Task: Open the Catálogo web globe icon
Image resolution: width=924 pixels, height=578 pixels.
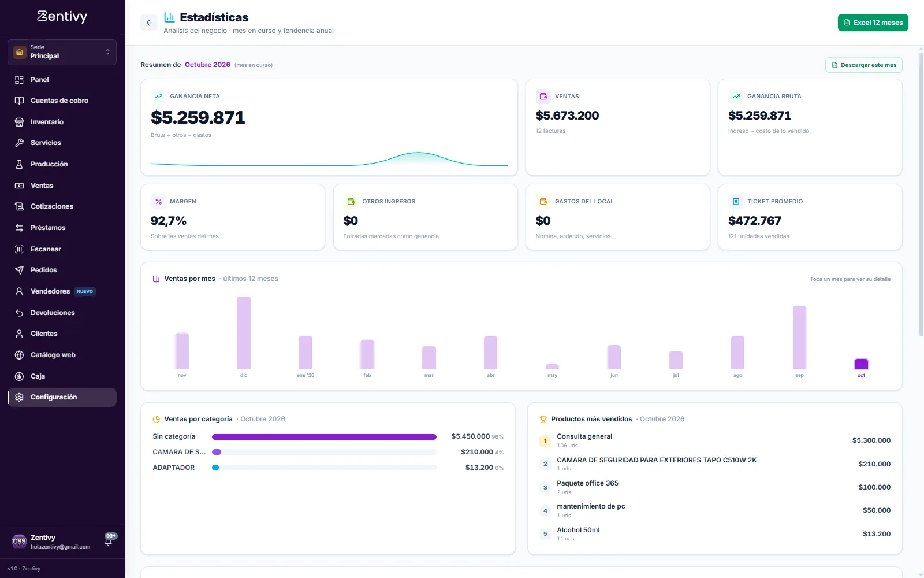Action: point(19,355)
